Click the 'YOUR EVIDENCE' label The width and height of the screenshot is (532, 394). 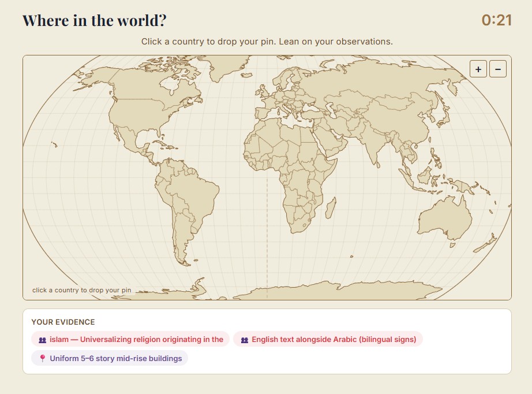click(x=63, y=322)
